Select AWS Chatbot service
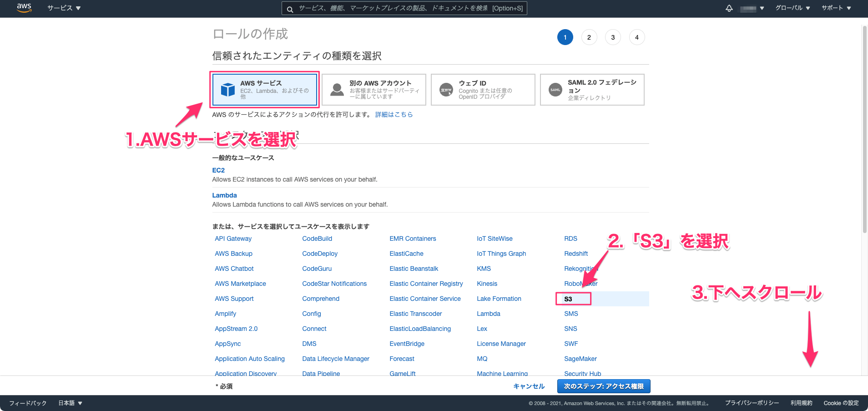Viewport: 868px width, 411px height. pos(234,269)
